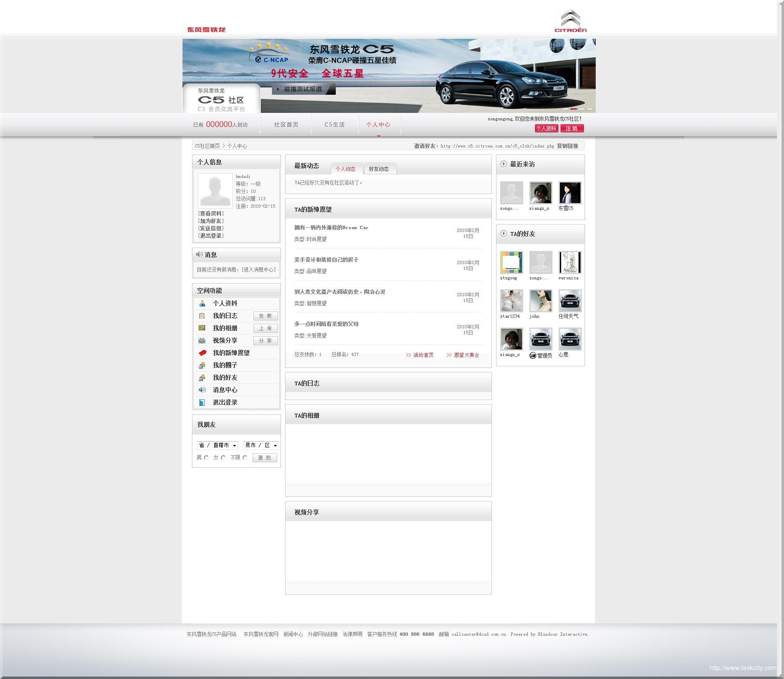The width and height of the screenshot is (784, 679).
Task: Click the car badge icon next to 管理员
Action: (533, 356)
